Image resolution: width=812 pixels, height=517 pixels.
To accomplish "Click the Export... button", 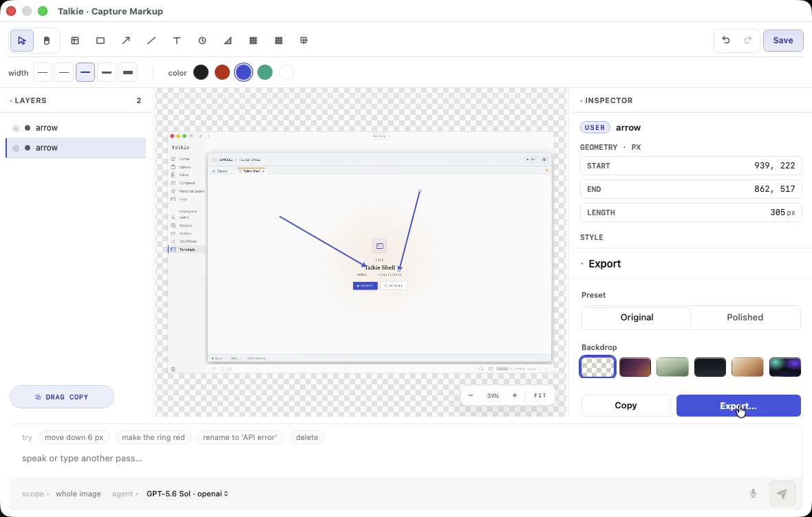I will [x=738, y=406].
